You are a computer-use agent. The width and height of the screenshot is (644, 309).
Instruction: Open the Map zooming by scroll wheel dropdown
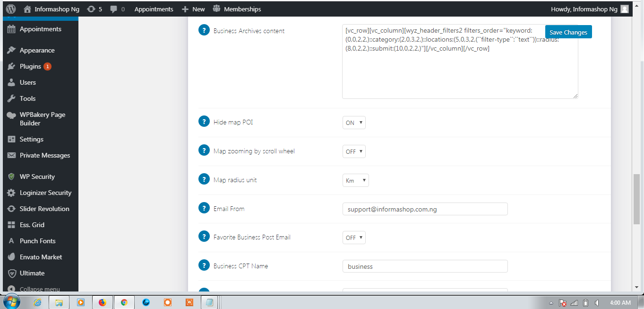point(353,151)
